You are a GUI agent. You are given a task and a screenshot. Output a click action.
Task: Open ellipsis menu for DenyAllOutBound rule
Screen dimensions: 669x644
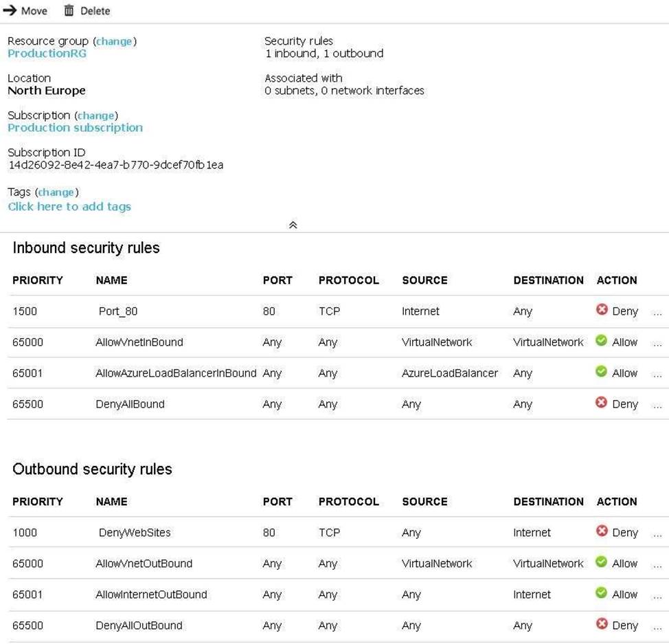[x=657, y=627]
